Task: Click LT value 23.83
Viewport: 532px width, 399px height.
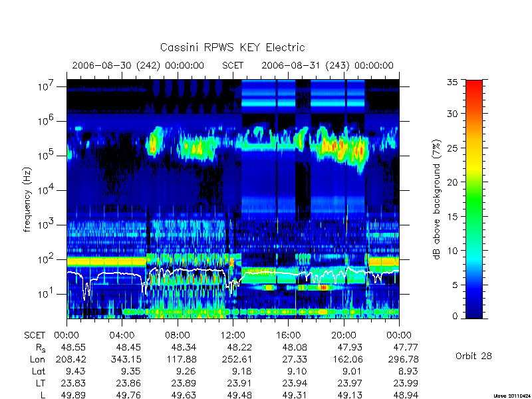Action: [x=73, y=383]
